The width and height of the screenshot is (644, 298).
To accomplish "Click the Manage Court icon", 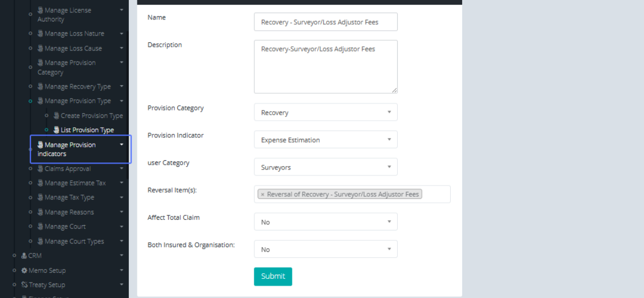I will click(40, 227).
